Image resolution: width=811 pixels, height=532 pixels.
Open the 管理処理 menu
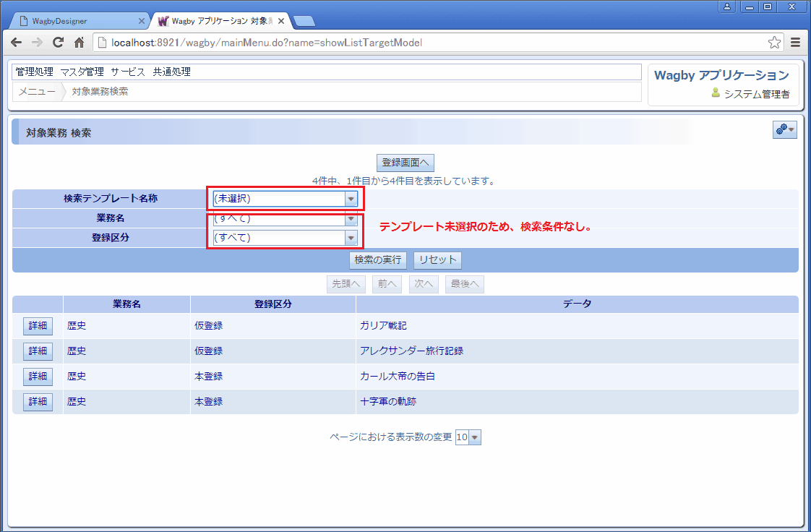[x=34, y=72]
